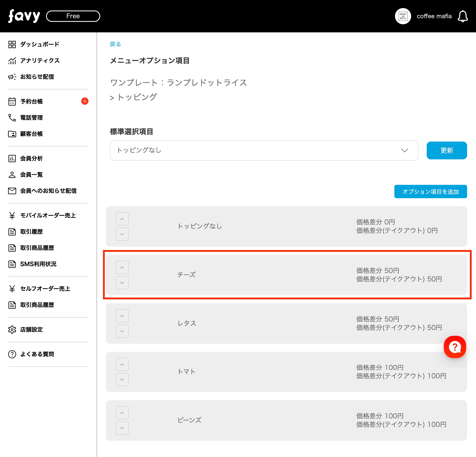
Task: Open 電話管理 phone item
Action: click(31, 118)
